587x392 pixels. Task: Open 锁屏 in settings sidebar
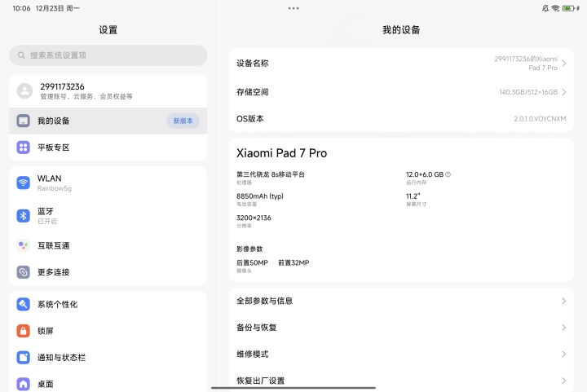point(108,331)
